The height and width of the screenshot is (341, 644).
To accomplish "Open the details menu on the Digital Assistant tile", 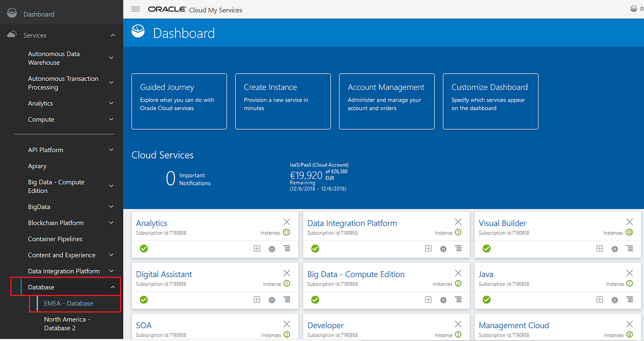I will 287,300.
